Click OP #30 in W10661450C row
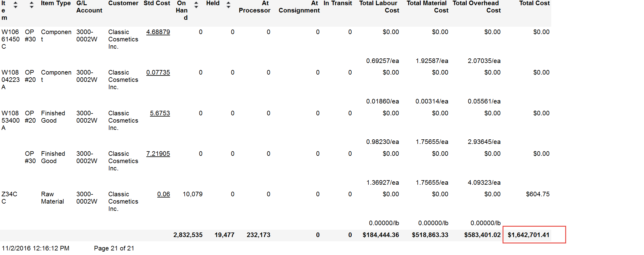 click(x=30, y=36)
